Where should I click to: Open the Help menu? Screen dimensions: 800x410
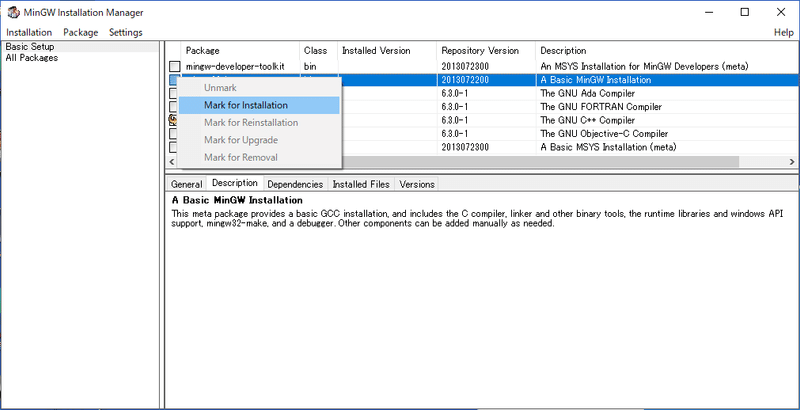click(784, 32)
